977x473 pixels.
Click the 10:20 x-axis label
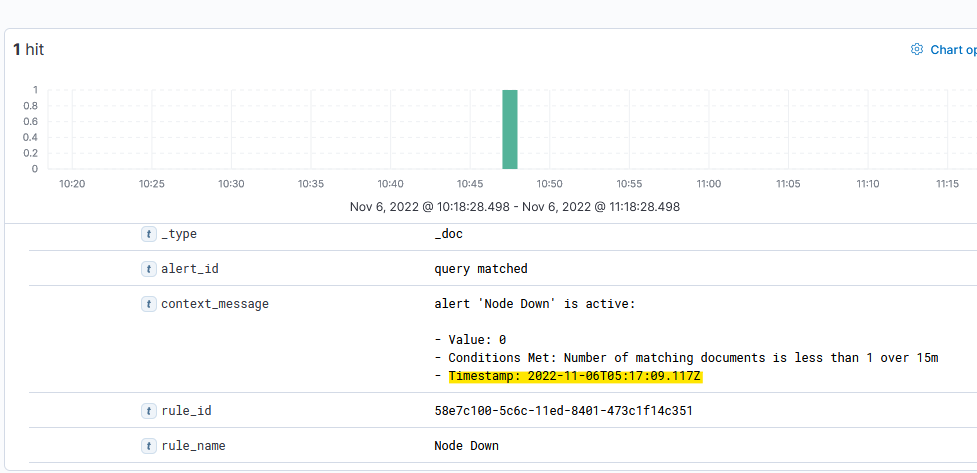click(x=72, y=184)
